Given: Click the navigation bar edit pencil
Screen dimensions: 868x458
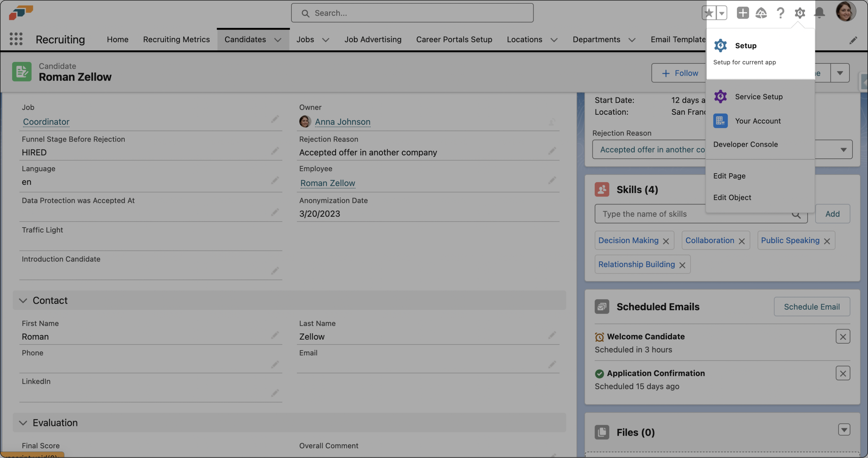Looking at the screenshot, I should (853, 41).
